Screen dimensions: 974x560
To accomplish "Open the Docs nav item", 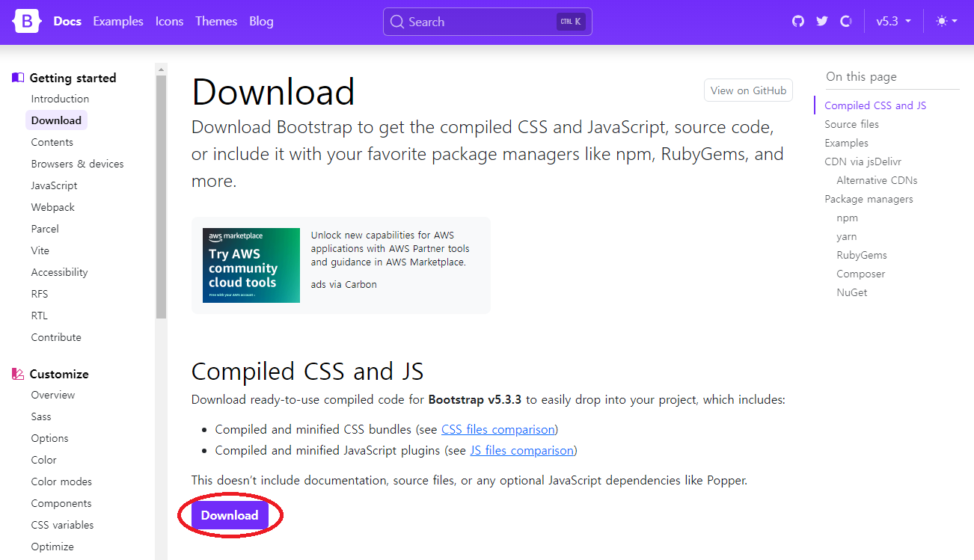I will pos(67,22).
